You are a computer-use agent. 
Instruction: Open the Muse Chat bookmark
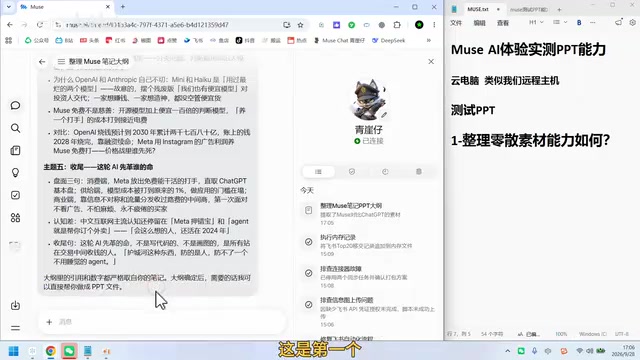click(x=339, y=40)
